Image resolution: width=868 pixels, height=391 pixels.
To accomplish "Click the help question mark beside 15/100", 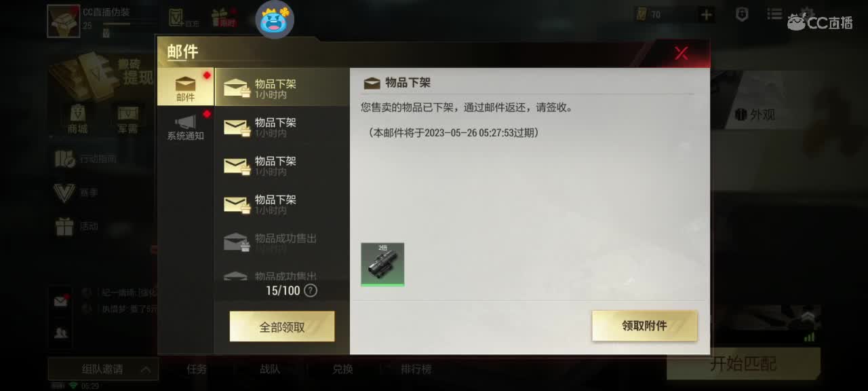I will point(311,291).
